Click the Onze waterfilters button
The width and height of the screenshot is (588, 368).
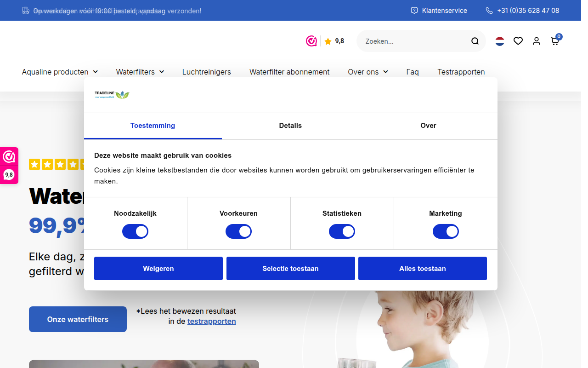pyautogui.click(x=78, y=319)
